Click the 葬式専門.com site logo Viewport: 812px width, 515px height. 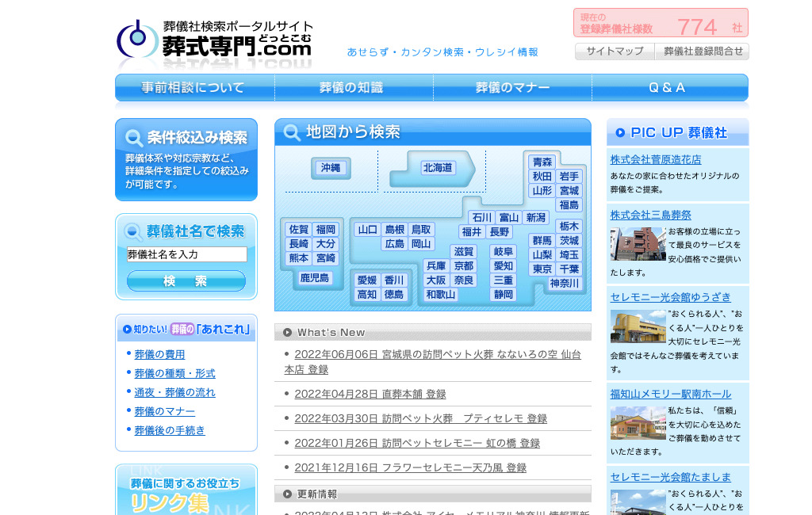[x=214, y=43]
